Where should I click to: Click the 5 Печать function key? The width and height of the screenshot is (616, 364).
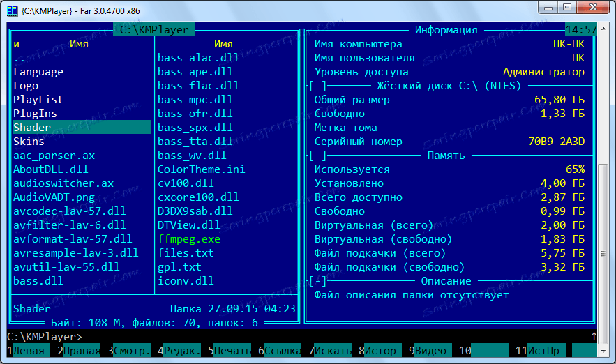point(230,350)
